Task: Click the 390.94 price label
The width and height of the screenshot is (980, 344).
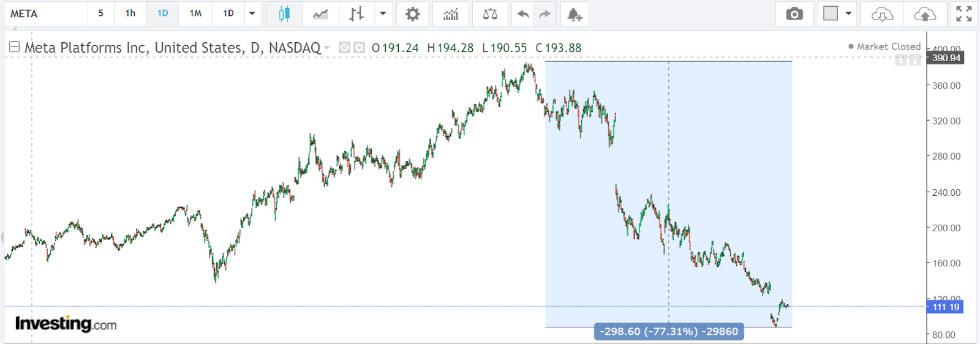Action: pos(946,58)
